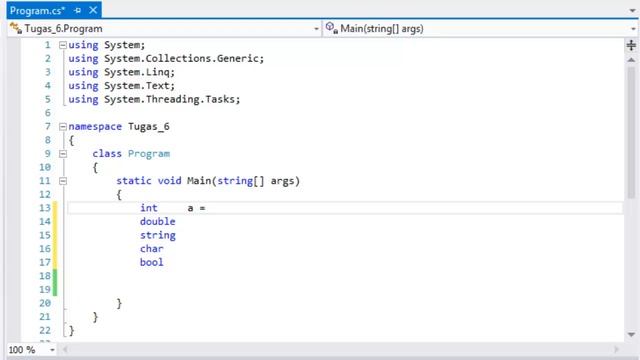Click the vertical scrollbar thumb
The height and width of the screenshot is (360, 640).
click(631, 133)
